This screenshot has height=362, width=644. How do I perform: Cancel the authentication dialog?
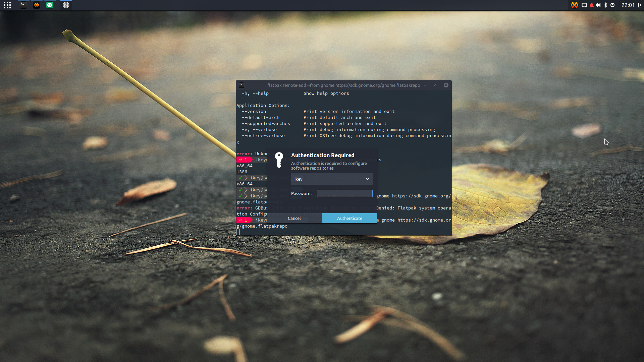294,218
